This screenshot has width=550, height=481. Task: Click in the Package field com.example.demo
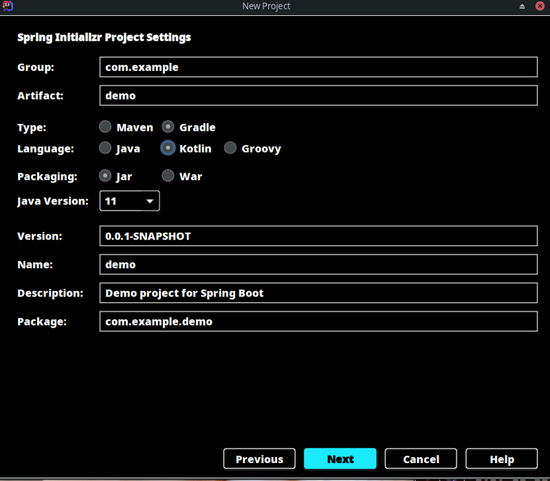(318, 321)
